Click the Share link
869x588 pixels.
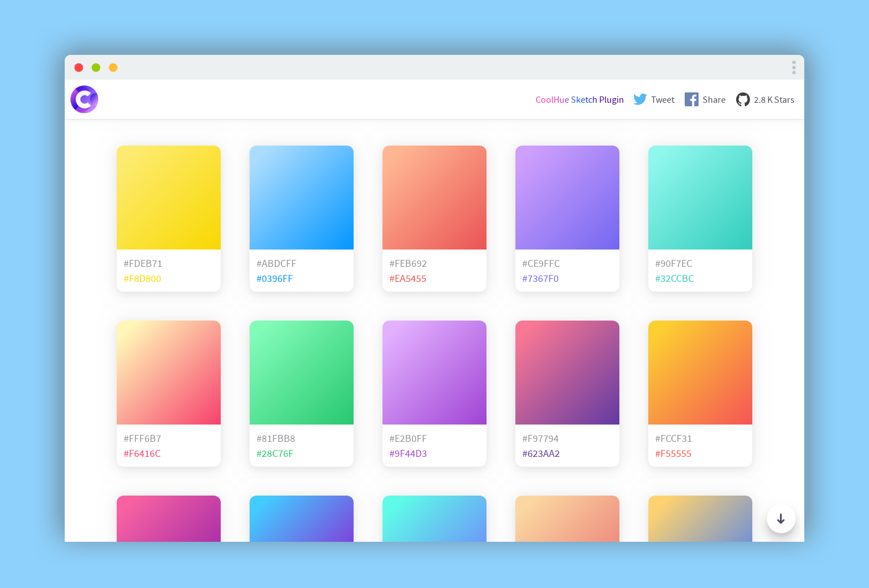click(x=714, y=100)
